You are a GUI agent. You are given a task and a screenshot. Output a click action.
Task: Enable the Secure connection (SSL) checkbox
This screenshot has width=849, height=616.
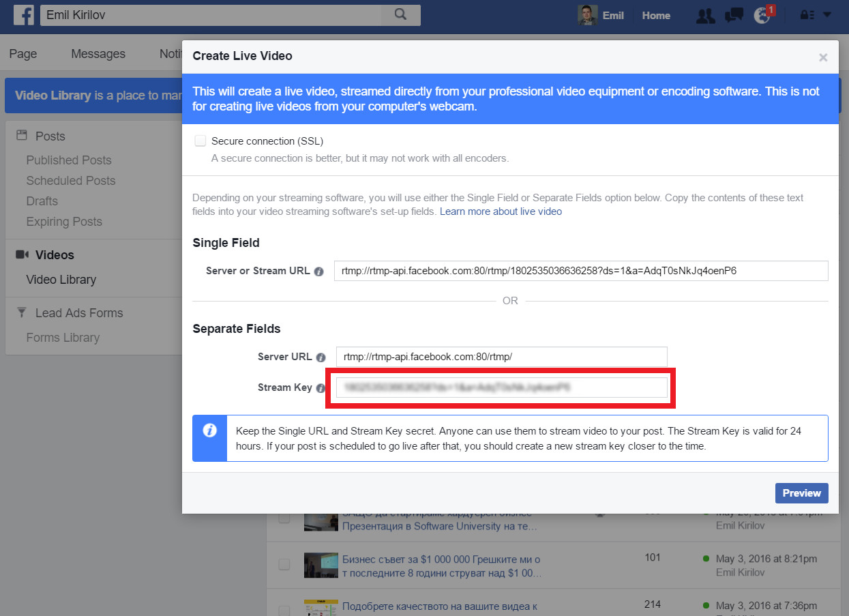click(x=200, y=141)
